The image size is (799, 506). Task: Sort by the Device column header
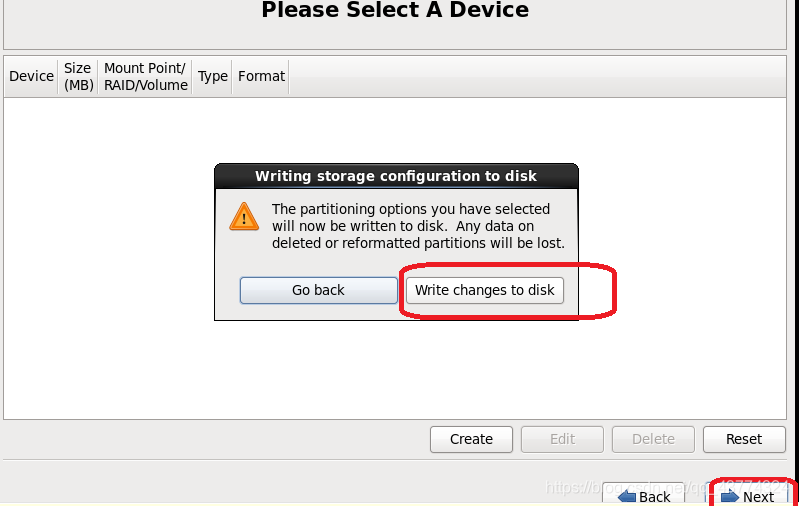tap(31, 76)
